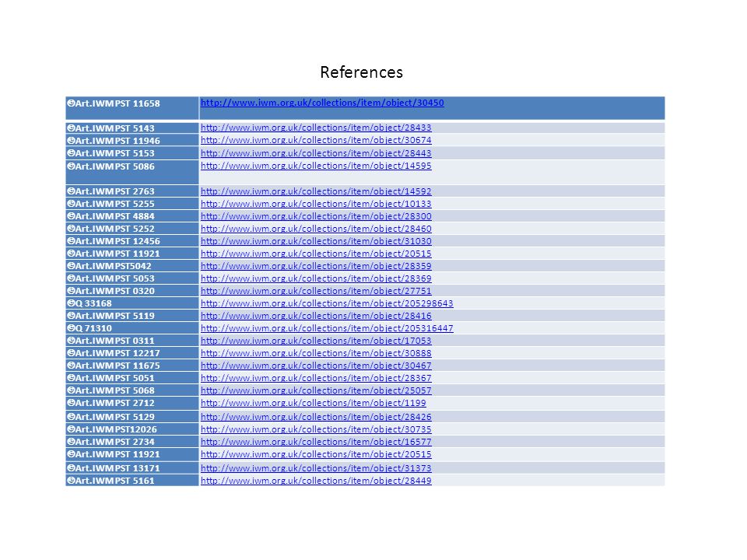Open the link ending in object/28369
Image resolution: width=747 pixels, height=560 pixels.
[x=316, y=278]
